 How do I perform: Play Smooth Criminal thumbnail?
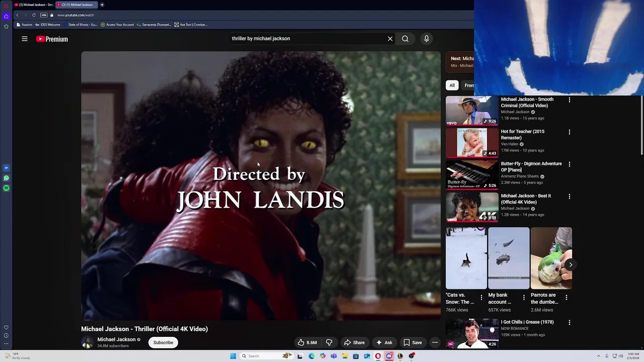click(x=472, y=111)
